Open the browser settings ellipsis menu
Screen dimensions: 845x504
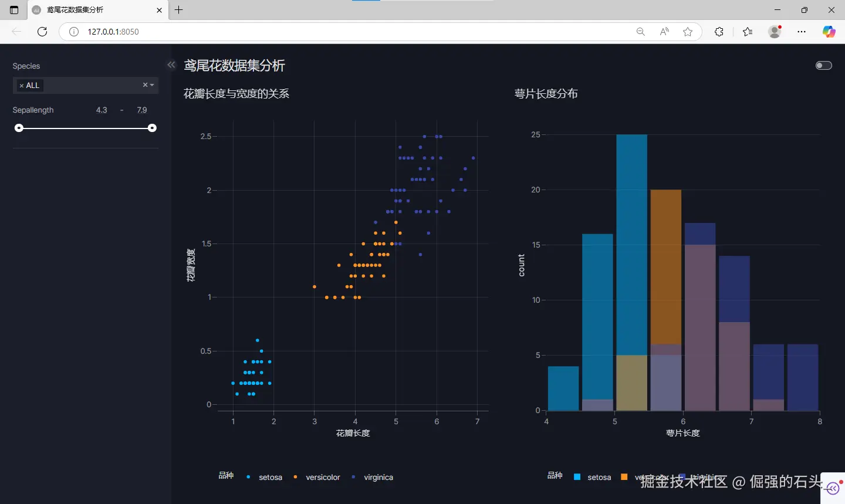tap(802, 32)
